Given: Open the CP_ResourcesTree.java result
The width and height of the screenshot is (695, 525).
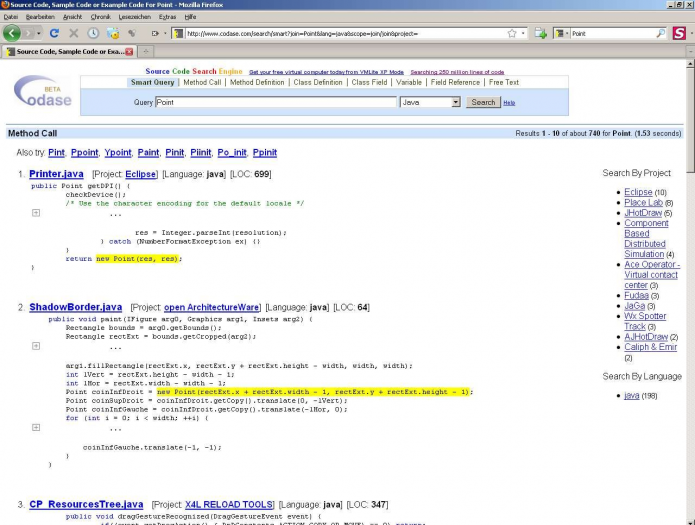Looking at the screenshot, I should [x=86, y=504].
